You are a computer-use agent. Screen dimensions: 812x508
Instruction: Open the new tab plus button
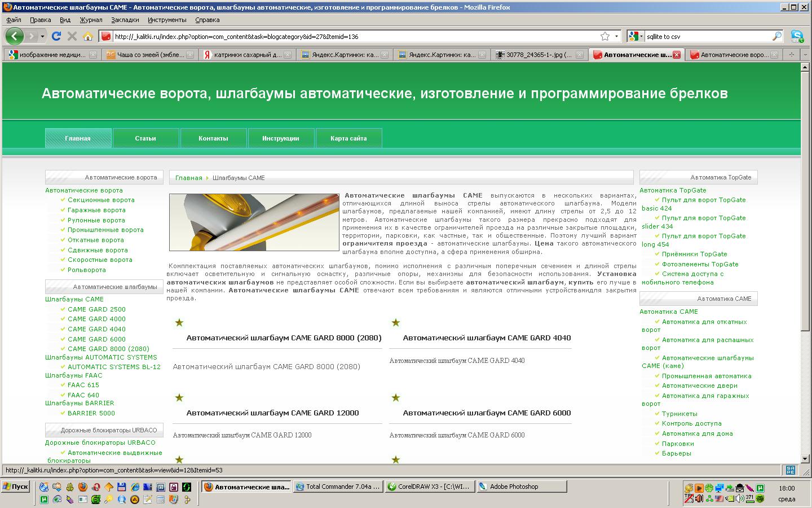[x=791, y=55]
